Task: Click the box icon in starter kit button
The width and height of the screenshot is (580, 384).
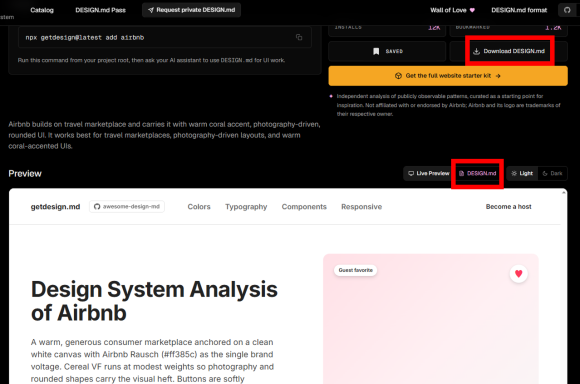Action: tap(398, 76)
